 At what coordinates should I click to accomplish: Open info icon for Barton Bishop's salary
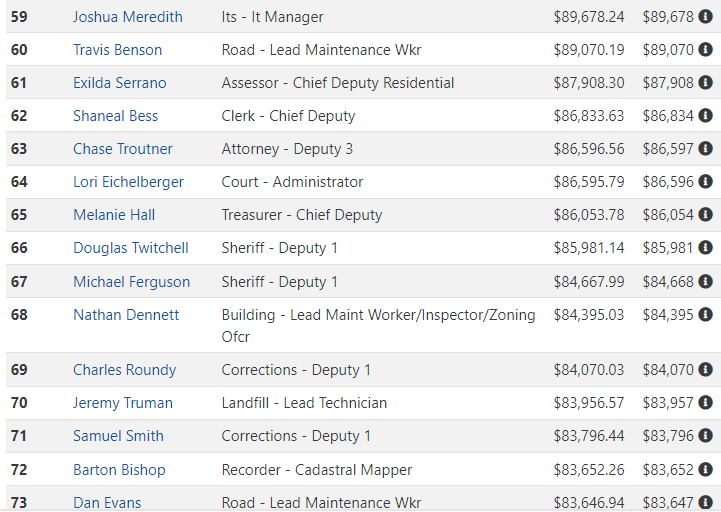[x=705, y=469]
